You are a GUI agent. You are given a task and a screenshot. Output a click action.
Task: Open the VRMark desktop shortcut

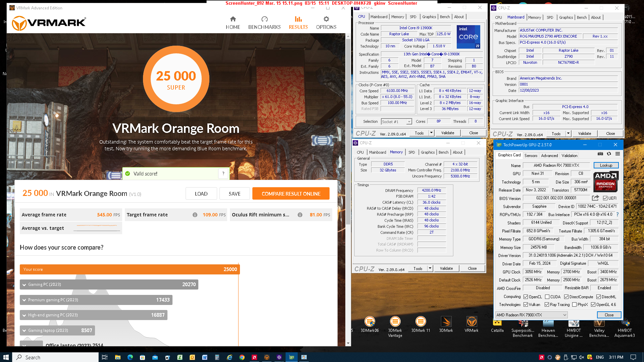pyautogui.click(x=472, y=324)
